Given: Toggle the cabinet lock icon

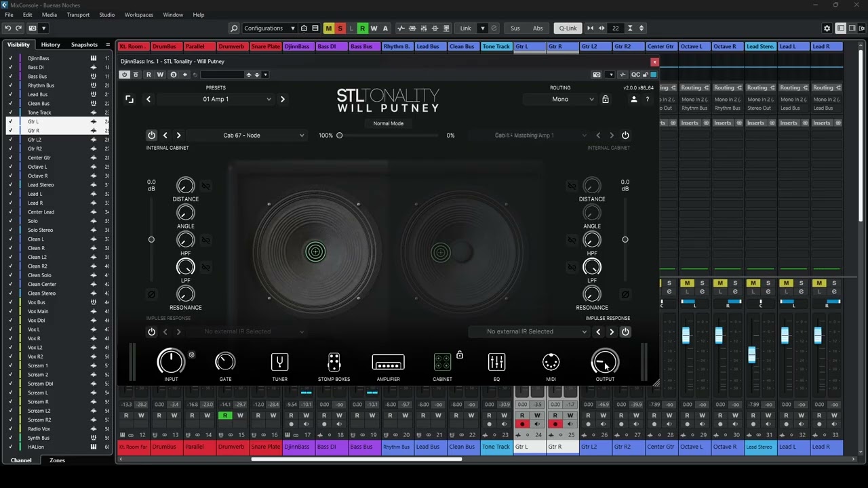Looking at the screenshot, I should [460, 354].
